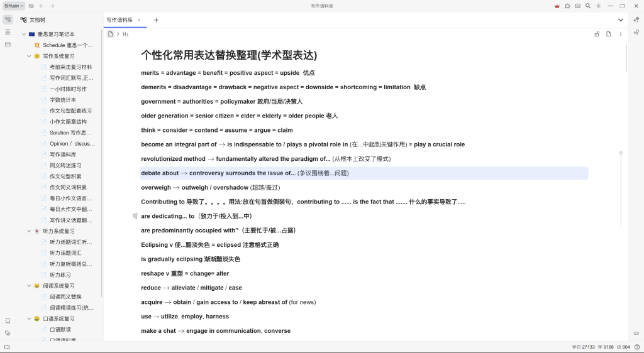
Task: Open 同义转述练习 document in tree
Action: [x=65, y=165]
